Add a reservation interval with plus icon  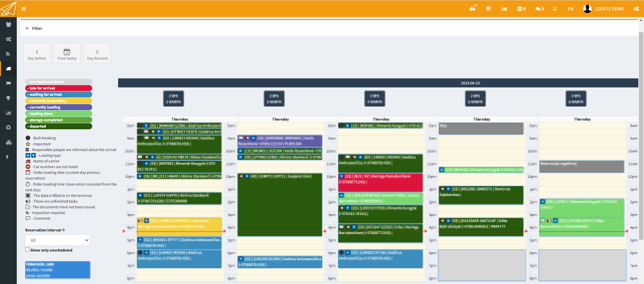(64, 230)
